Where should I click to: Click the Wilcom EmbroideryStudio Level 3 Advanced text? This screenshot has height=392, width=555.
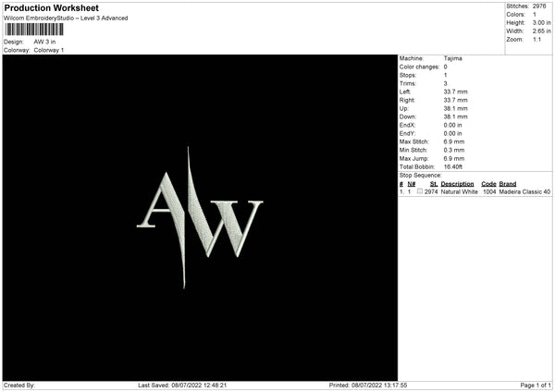coord(66,18)
